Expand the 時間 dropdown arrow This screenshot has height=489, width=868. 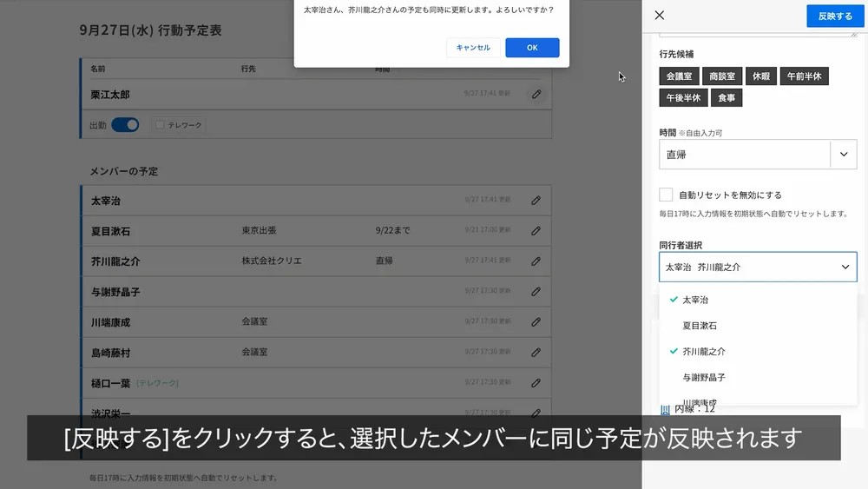(x=843, y=155)
